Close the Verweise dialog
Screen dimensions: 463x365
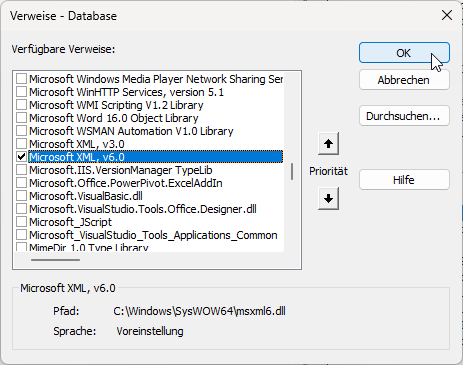pos(447,15)
